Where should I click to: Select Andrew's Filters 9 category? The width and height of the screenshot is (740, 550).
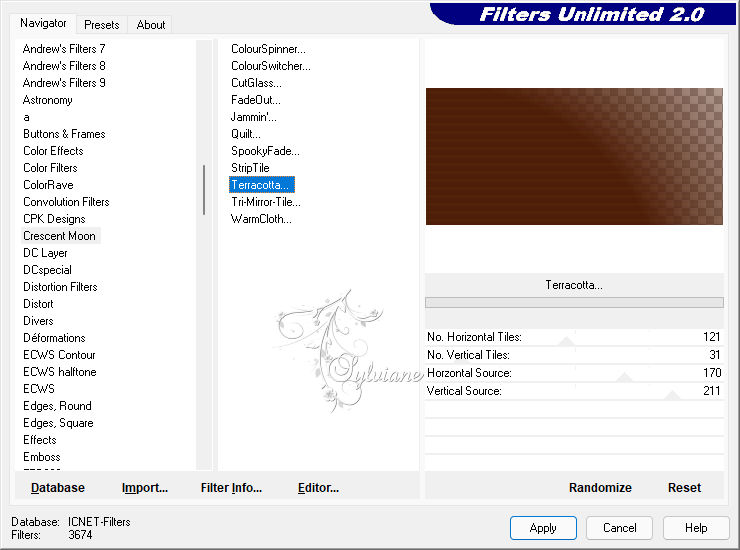coord(64,83)
